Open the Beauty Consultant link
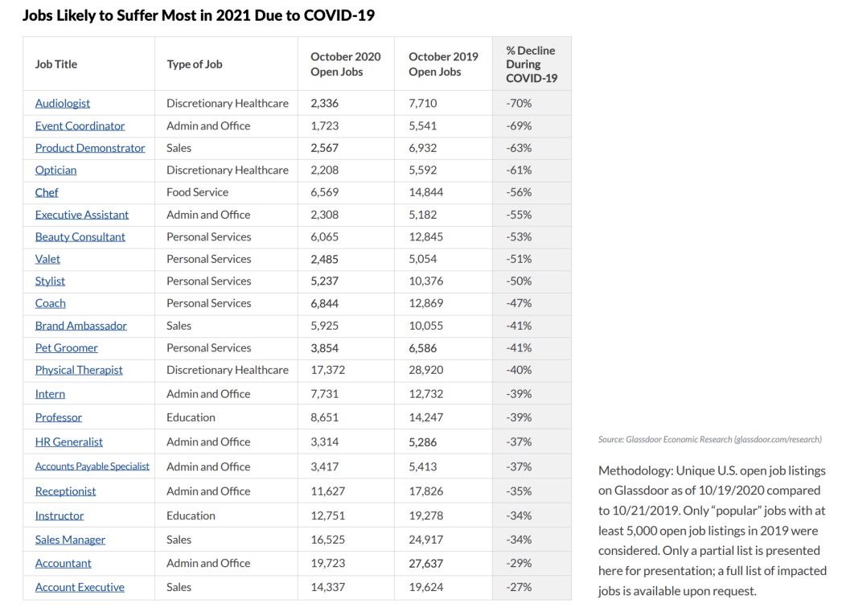 click(80, 236)
